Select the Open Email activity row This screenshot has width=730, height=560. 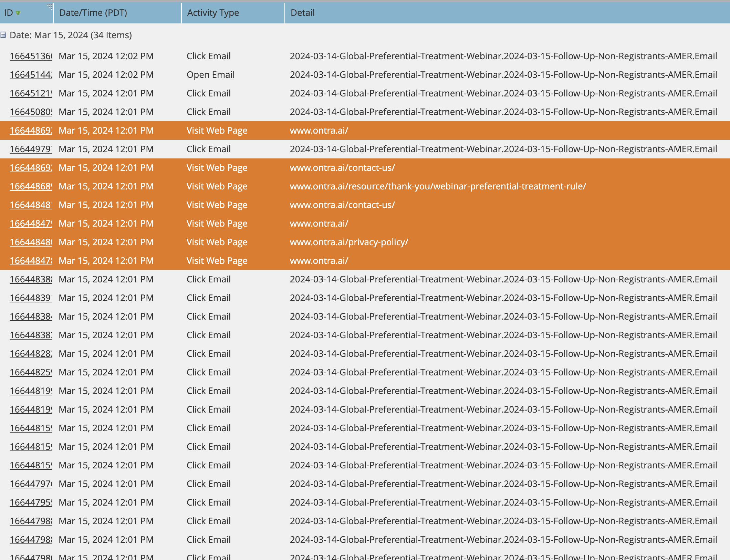tap(310, 74)
